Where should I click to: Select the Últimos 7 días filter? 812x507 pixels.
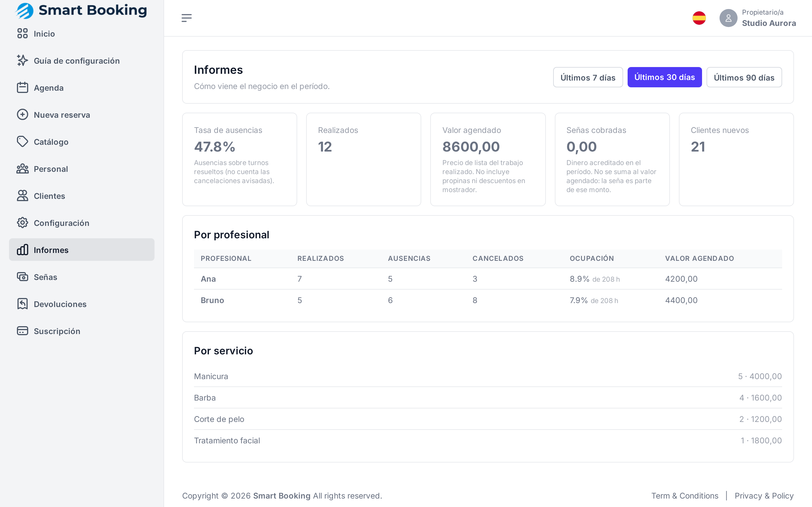point(588,77)
